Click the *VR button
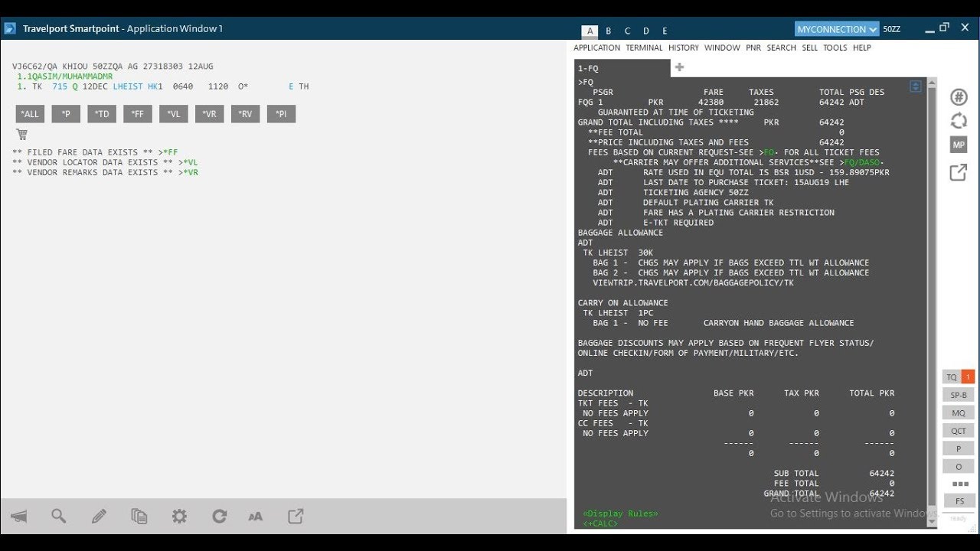 click(x=209, y=114)
